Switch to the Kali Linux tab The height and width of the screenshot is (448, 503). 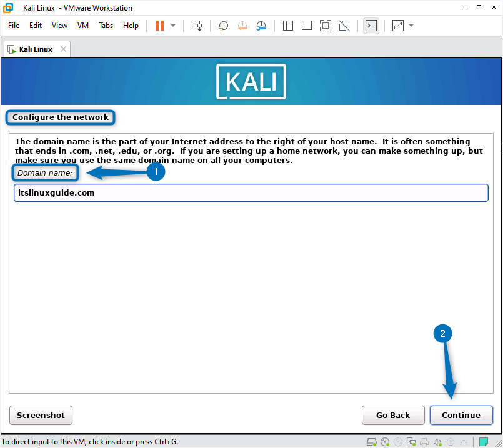(34, 48)
